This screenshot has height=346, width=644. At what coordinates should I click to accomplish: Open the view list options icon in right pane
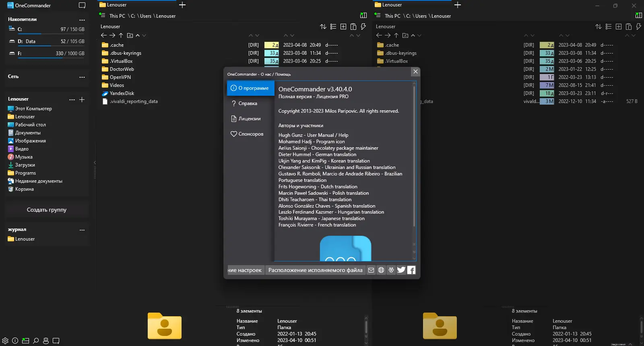[x=609, y=27]
